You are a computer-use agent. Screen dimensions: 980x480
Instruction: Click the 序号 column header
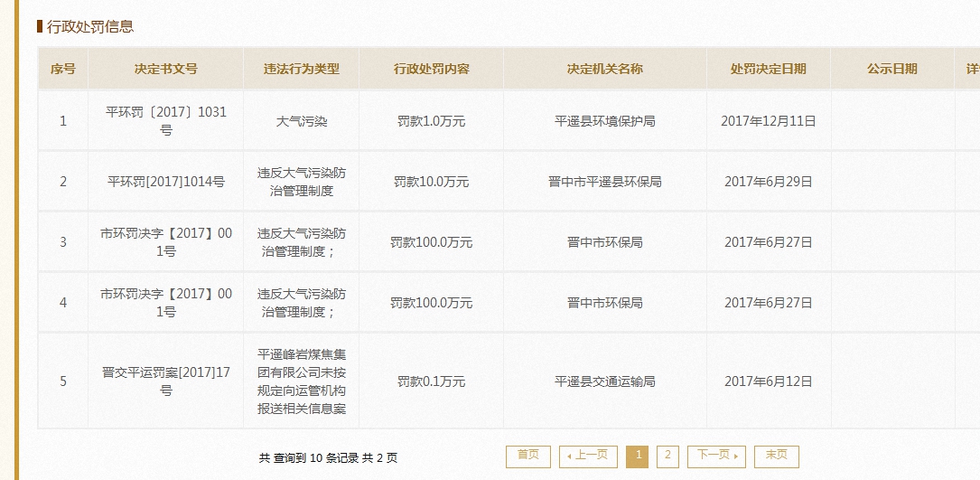[x=63, y=69]
